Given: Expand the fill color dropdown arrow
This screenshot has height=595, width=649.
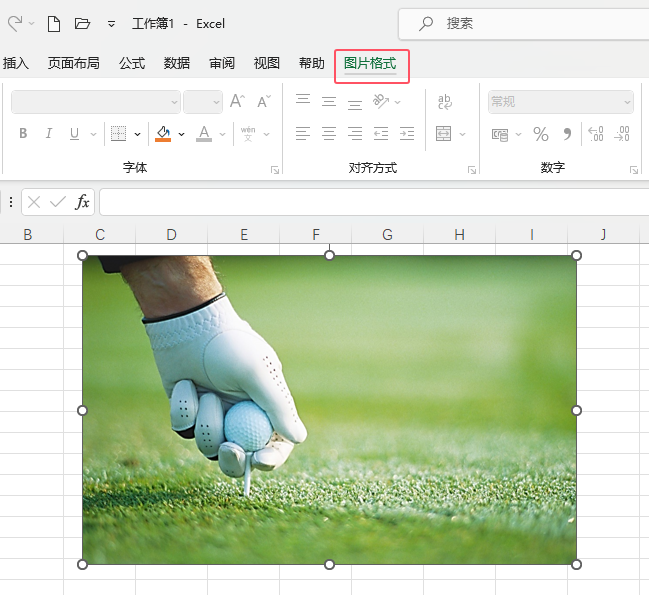Looking at the screenshot, I should click(181, 134).
